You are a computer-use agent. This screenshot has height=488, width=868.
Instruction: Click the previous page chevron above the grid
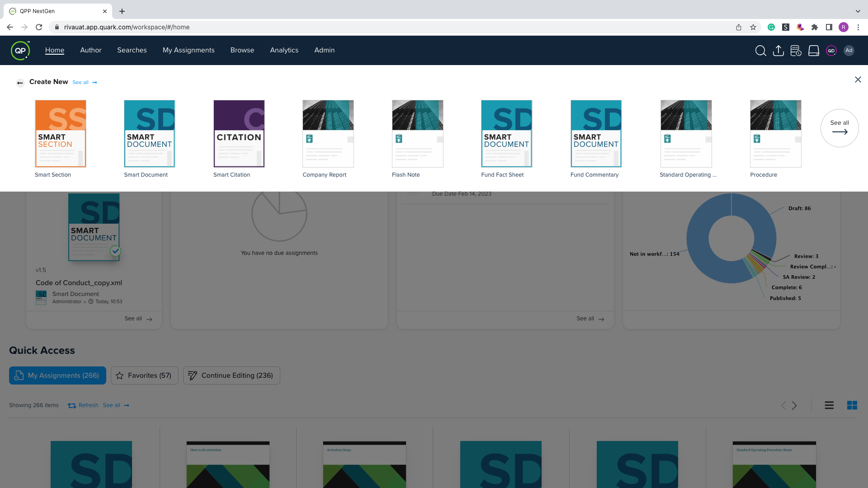783,405
